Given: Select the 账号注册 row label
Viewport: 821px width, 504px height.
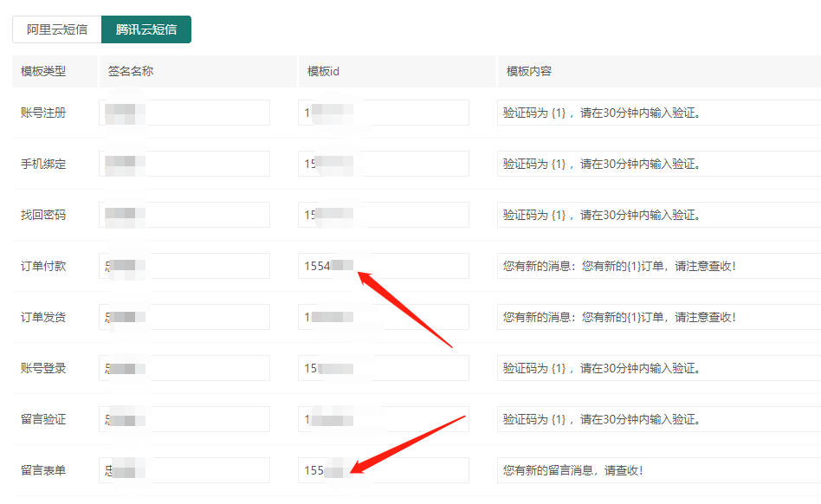Looking at the screenshot, I should 43,113.
